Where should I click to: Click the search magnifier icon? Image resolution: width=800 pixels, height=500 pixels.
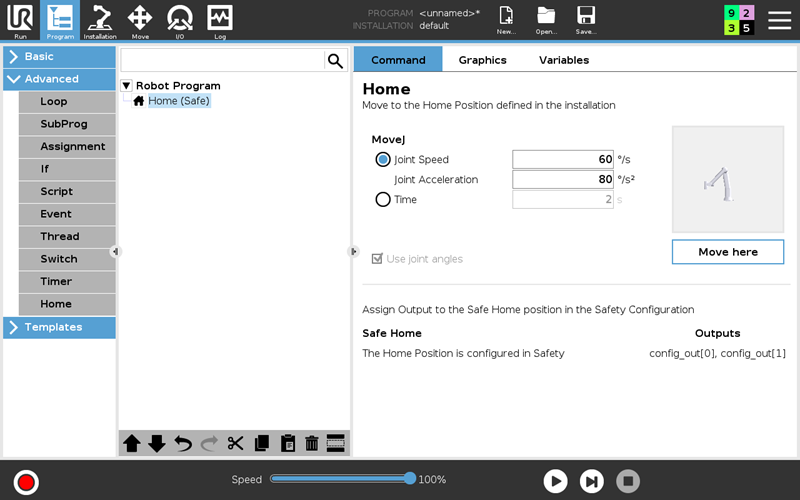(335, 61)
